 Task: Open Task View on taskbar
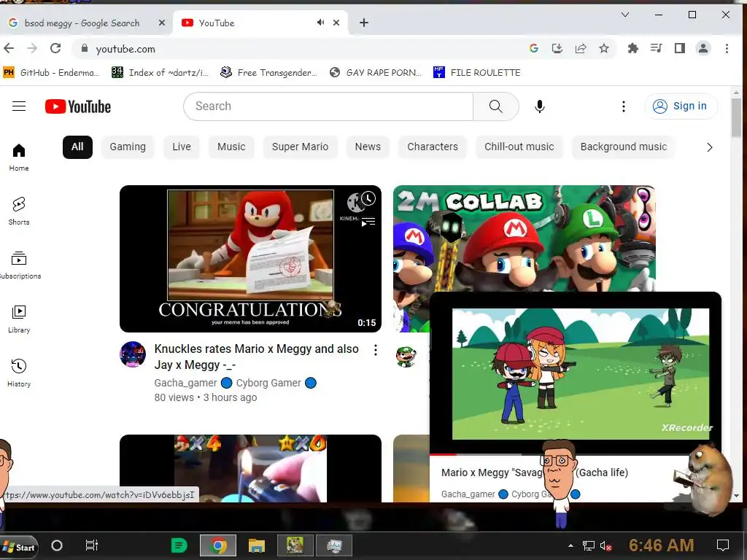click(91, 545)
